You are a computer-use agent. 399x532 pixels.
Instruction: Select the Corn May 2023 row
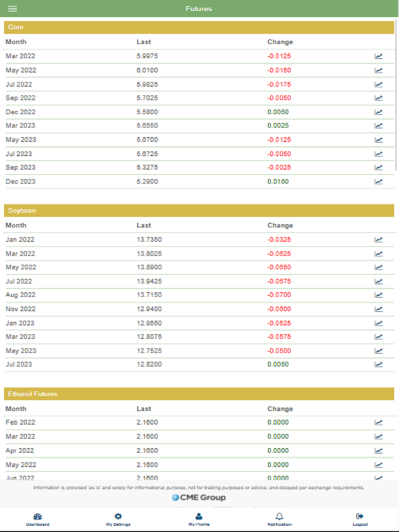click(199, 140)
